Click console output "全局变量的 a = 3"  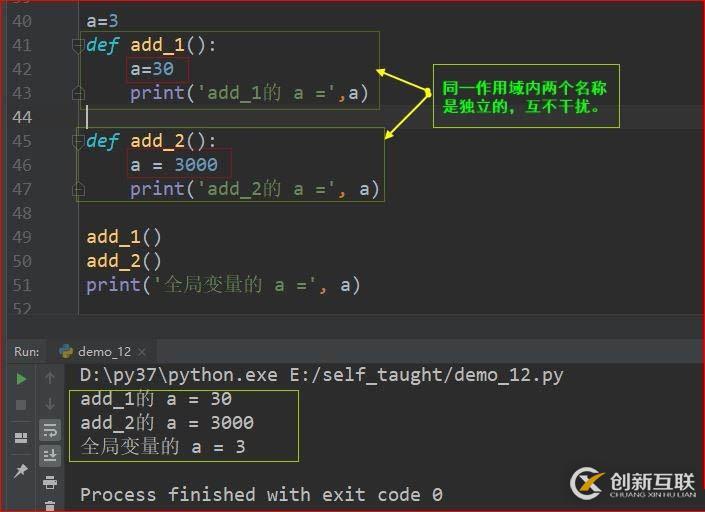[x=163, y=447]
